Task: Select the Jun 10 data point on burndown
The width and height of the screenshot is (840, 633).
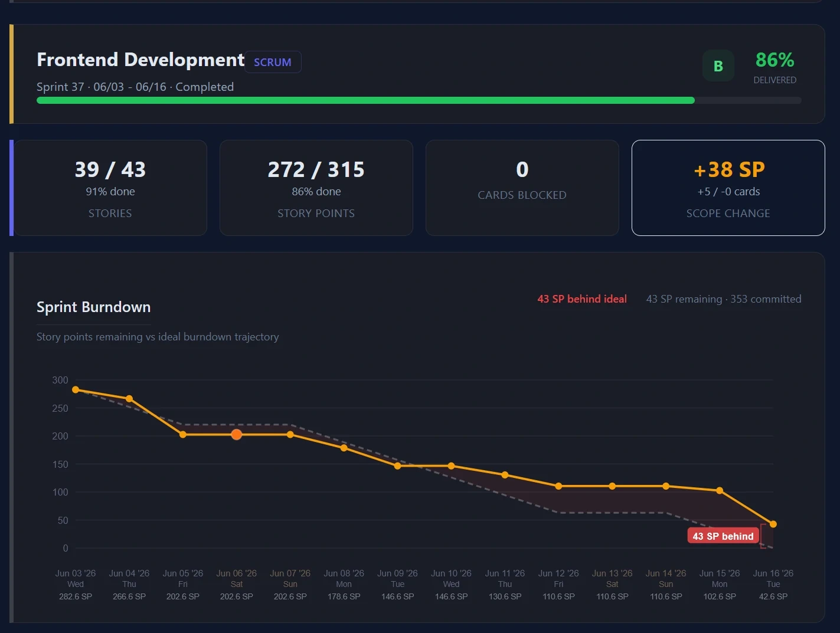Action: 451,466
